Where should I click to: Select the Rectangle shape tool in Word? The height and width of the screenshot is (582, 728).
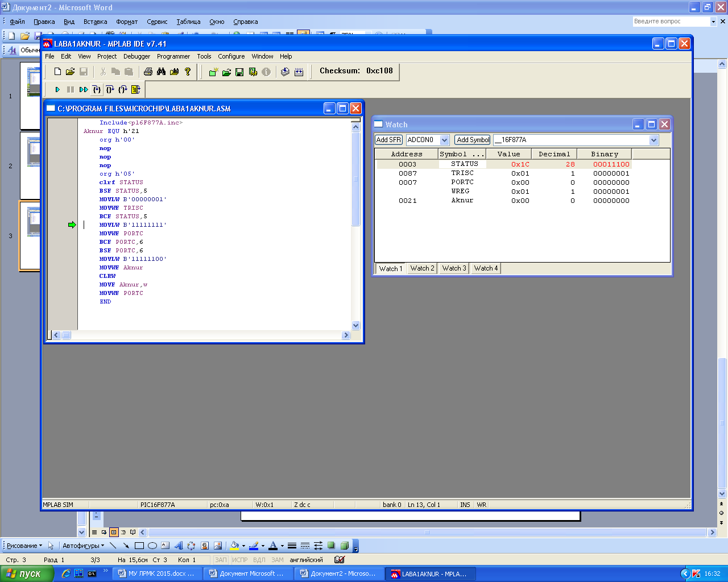pyautogui.click(x=139, y=546)
